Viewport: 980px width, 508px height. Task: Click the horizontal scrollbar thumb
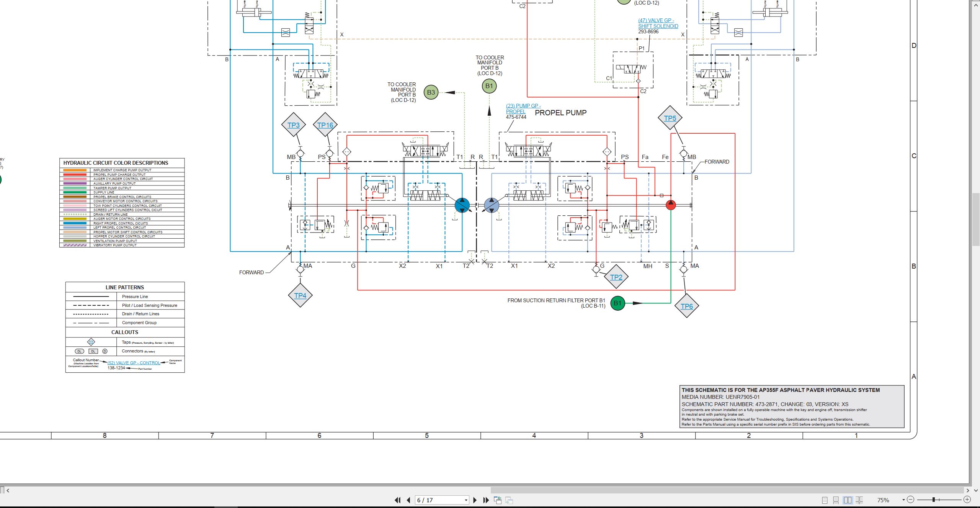727,490
